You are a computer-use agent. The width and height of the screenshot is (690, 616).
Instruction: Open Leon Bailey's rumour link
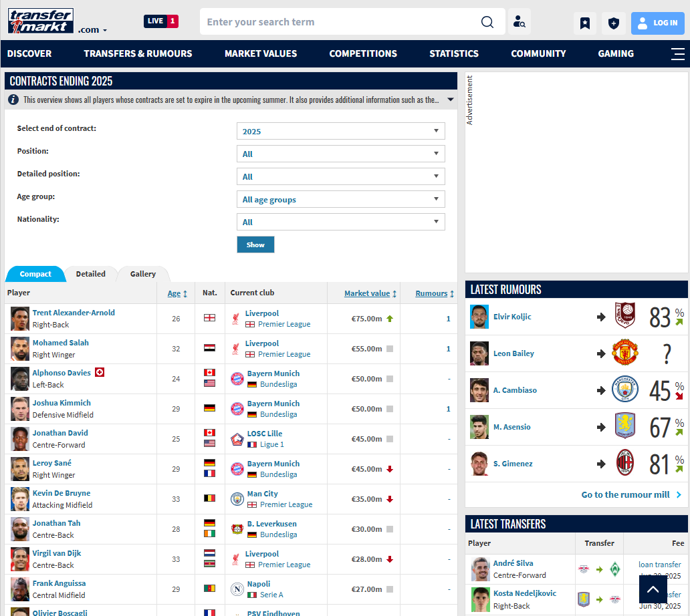pyautogui.click(x=513, y=353)
